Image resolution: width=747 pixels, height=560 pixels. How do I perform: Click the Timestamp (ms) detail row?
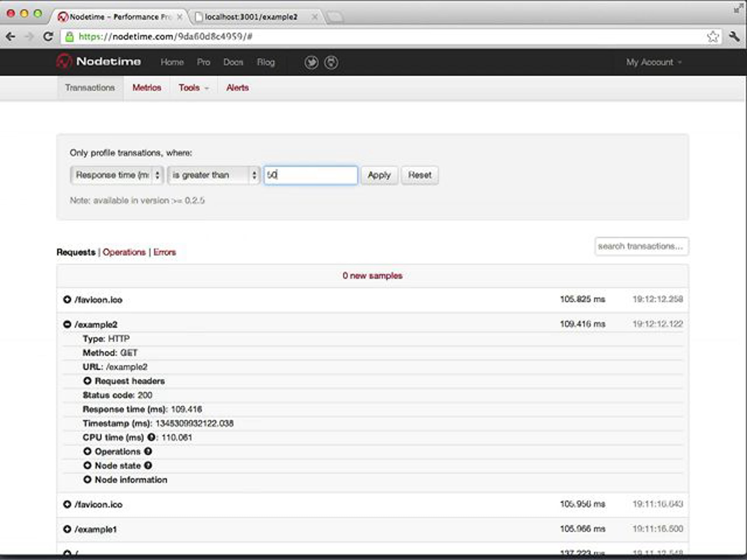click(373, 423)
